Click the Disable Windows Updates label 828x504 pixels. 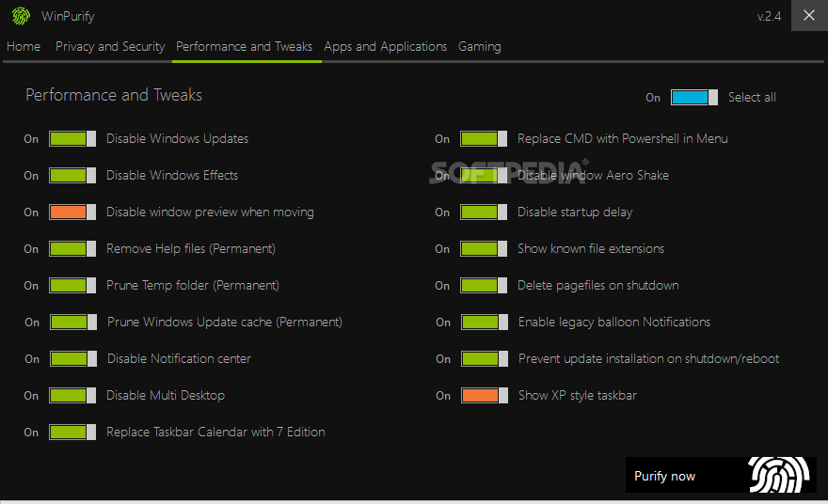(x=178, y=139)
